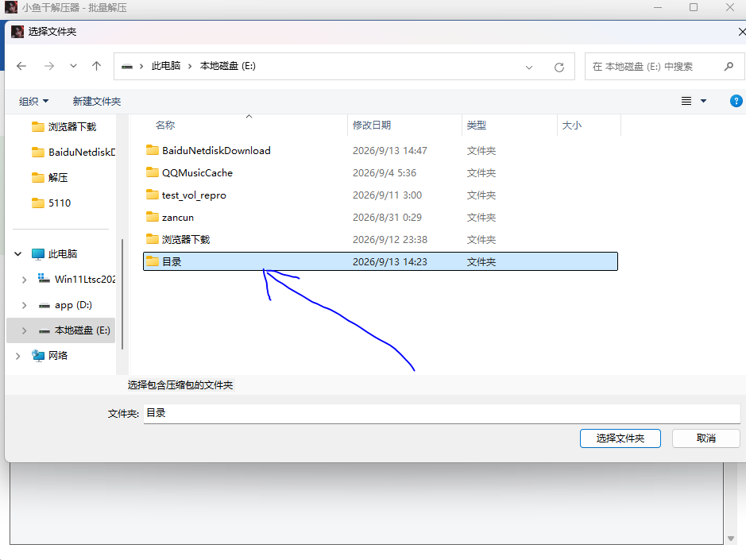Click date 2026/9/11 3:00 cell
Screen dimensions: 746x560
tap(387, 195)
